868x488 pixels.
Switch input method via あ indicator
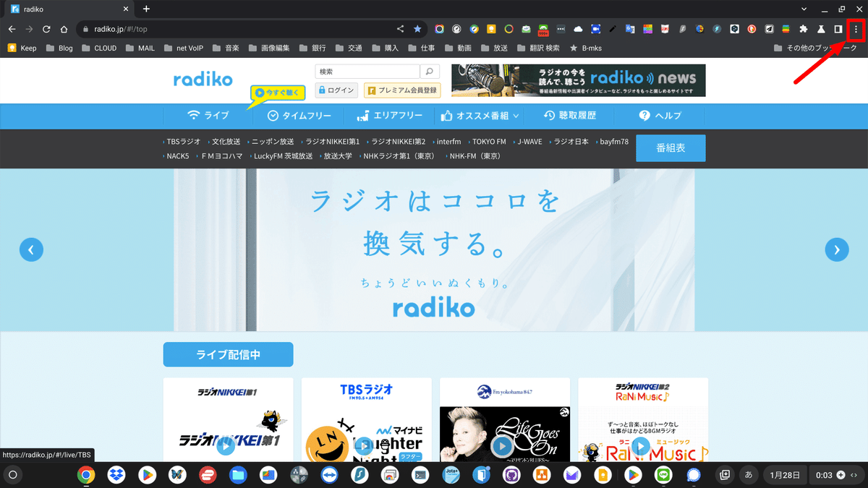(x=748, y=475)
